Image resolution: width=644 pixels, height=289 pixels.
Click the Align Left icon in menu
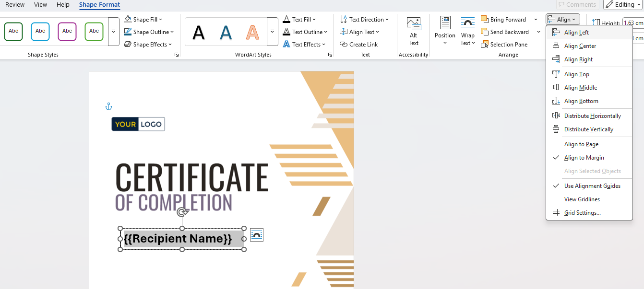pos(556,32)
